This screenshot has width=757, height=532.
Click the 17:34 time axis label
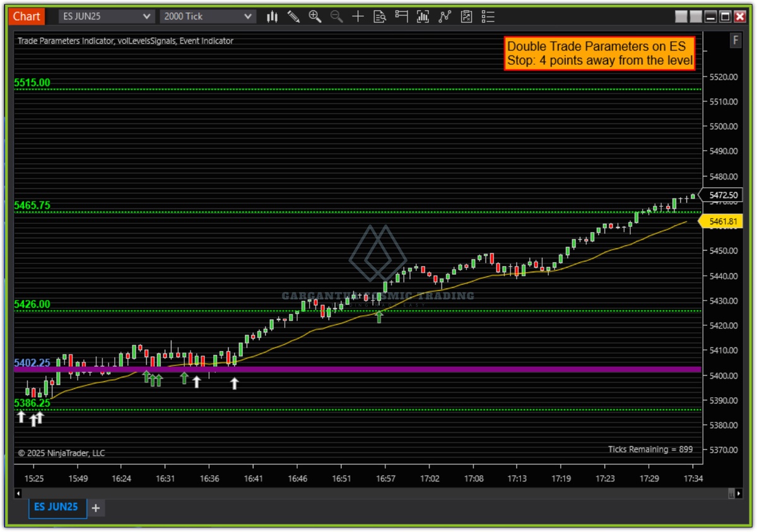pos(693,479)
